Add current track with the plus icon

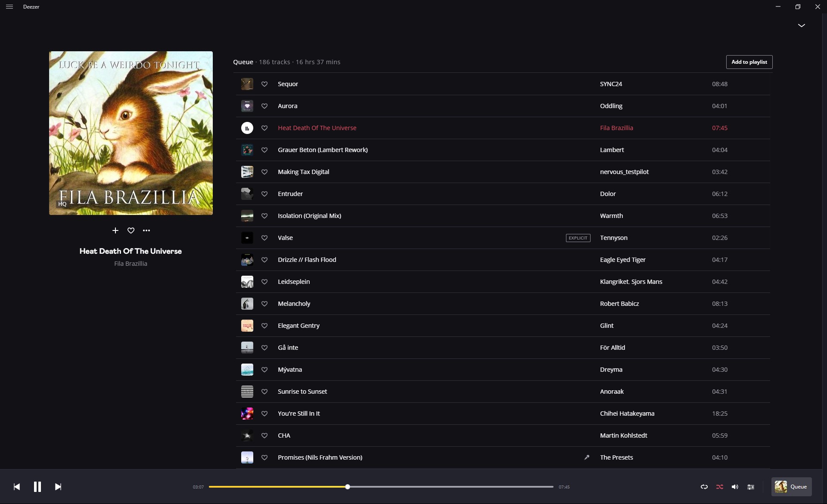click(x=115, y=230)
